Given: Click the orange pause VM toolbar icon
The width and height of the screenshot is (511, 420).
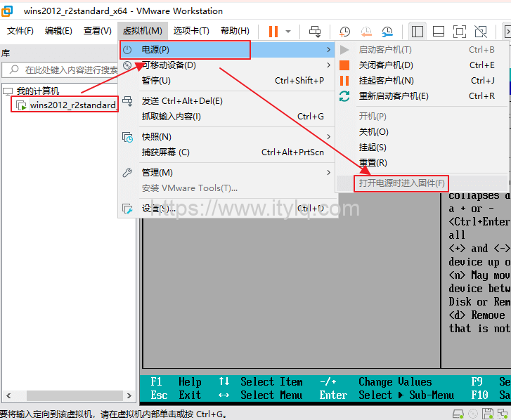Looking at the screenshot, I should (x=273, y=31).
